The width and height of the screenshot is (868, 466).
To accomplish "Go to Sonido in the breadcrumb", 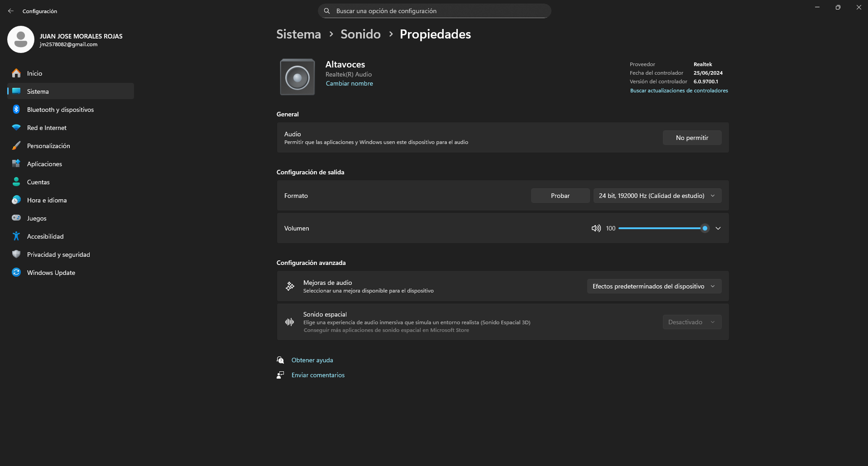I will tap(361, 34).
